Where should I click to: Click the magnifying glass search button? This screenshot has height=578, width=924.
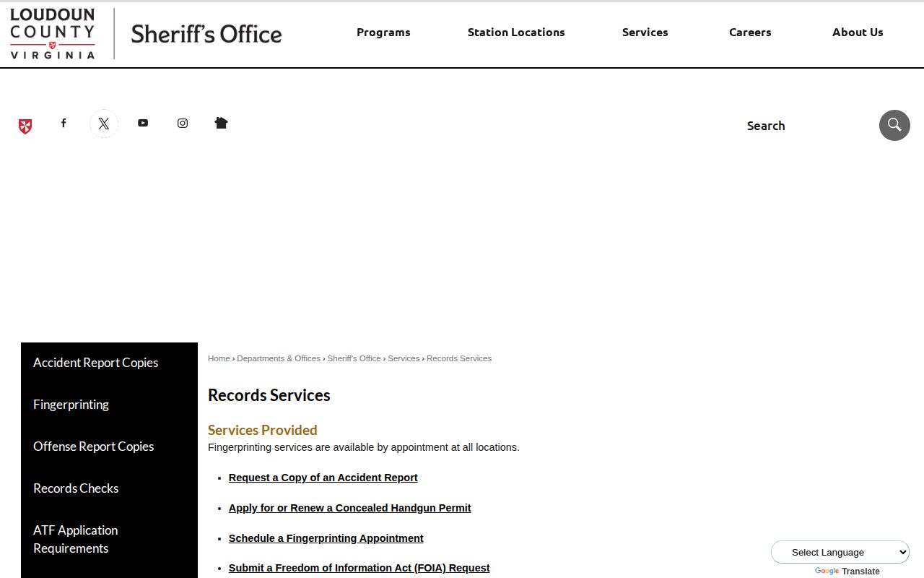coord(894,126)
